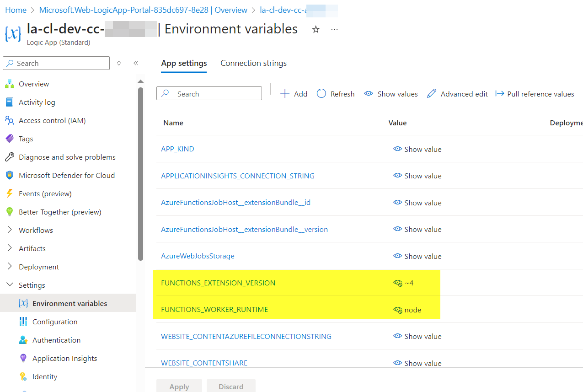Expand the Artifacts section
Image resolution: width=583 pixels, height=392 pixels.
coord(10,248)
